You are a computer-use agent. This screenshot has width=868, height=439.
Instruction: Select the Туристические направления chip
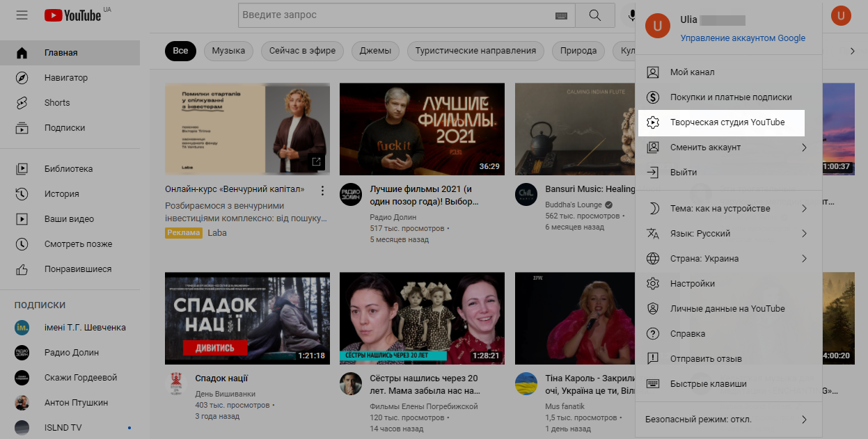(x=475, y=51)
